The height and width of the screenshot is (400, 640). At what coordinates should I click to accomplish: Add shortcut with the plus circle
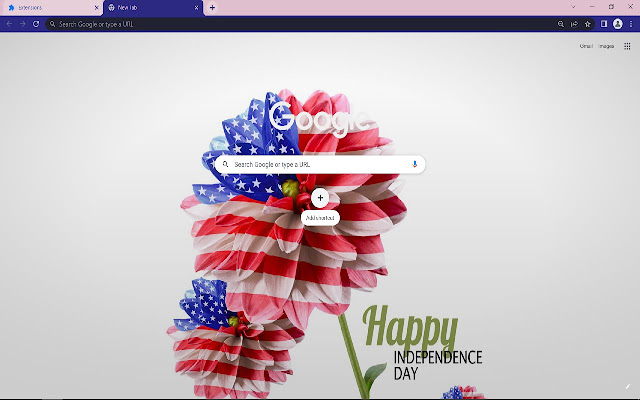[320, 198]
